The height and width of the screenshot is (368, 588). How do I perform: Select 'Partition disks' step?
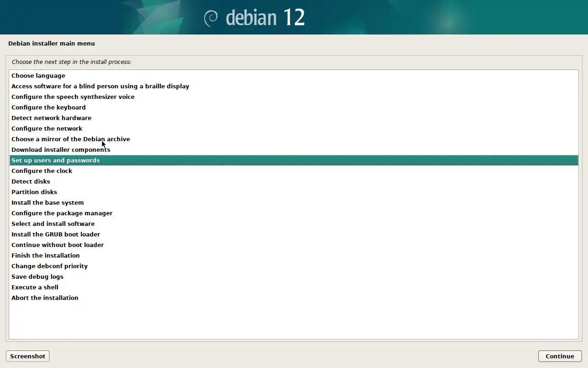click(x=294, y=192)
